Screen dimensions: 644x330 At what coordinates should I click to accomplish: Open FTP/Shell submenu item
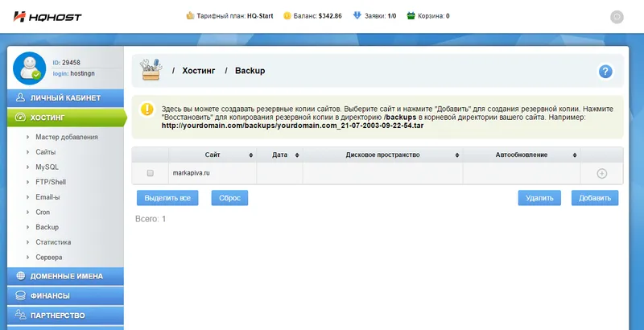51,182
